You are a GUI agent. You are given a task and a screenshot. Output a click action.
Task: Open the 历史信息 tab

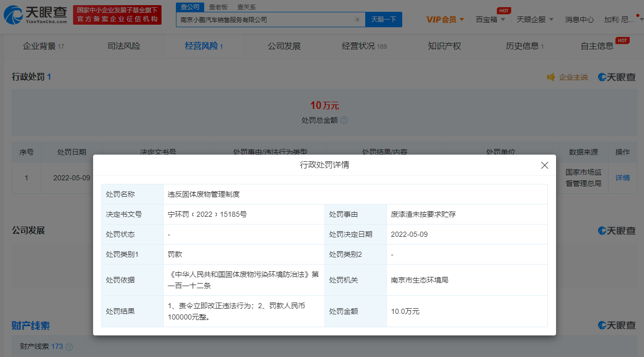click(525, 46)
